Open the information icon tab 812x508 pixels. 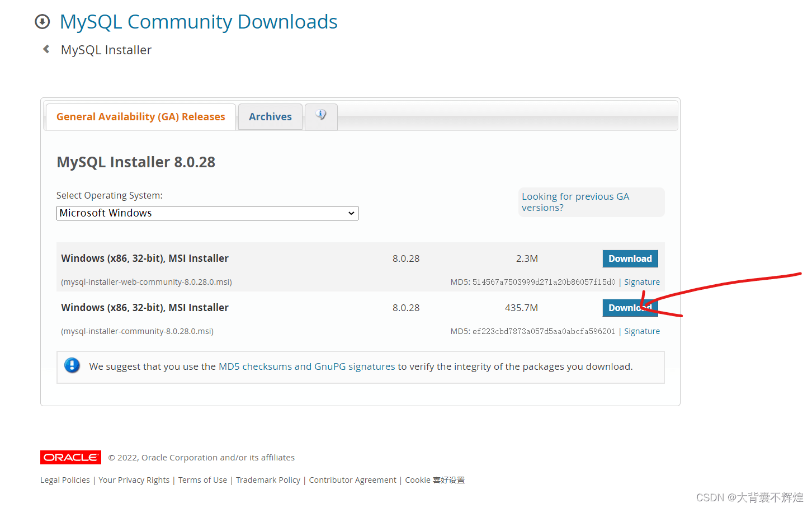[x=320, y=116]
